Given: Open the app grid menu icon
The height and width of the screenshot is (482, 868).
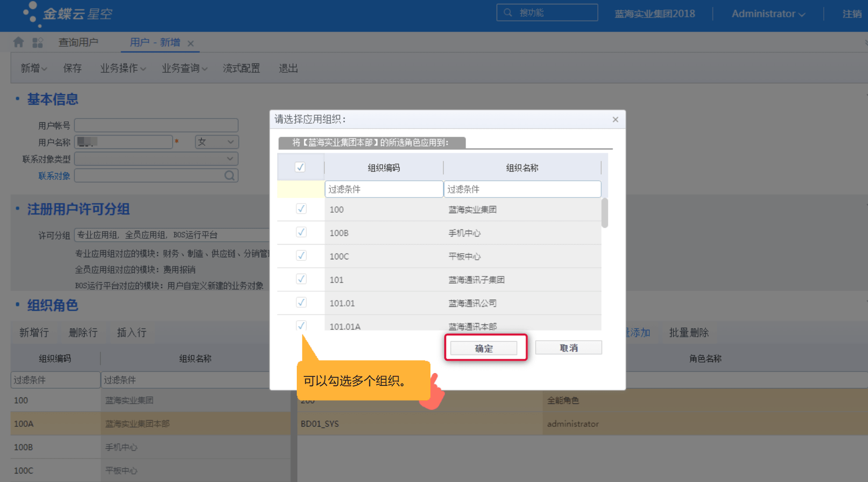Looking at the screenshot, I should click(x=38, y=43).
